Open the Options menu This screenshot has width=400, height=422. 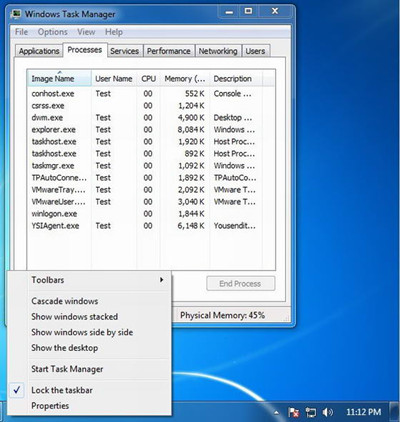pyautogui.click(x=53, y=32)
